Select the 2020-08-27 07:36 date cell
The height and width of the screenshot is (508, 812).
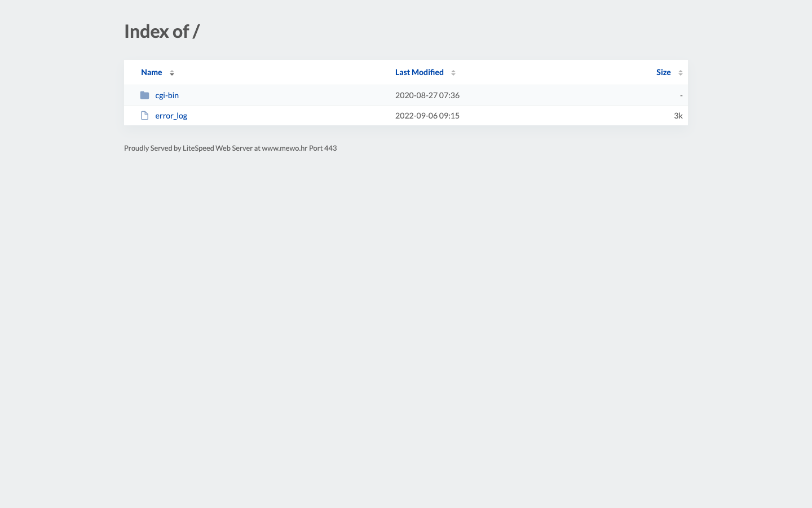point(427,95)
